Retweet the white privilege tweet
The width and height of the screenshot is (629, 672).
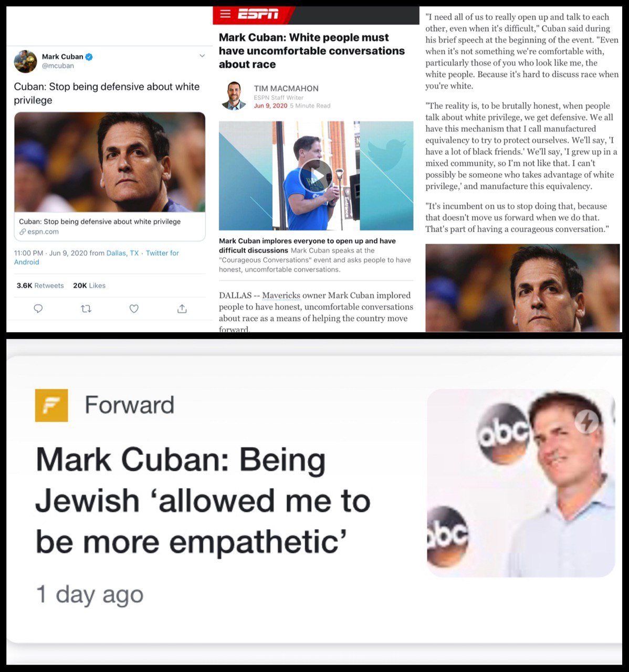pyautogui.click(x=86, y=309)
